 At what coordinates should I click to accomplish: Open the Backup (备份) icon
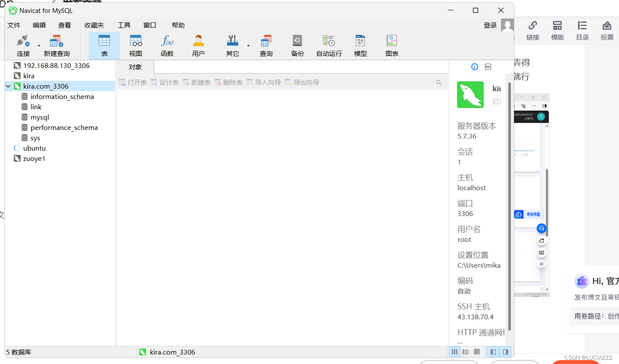(x=297, y=46)
